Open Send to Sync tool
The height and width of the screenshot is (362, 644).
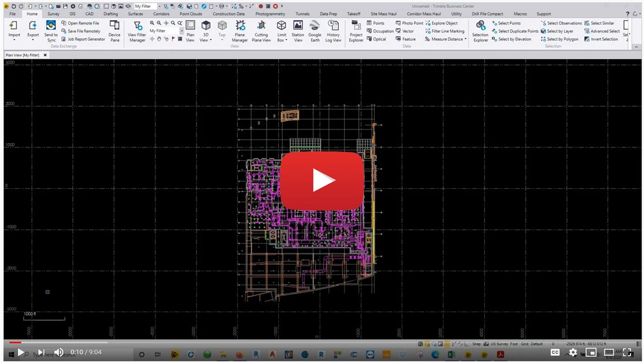click(x=51, y=31)
